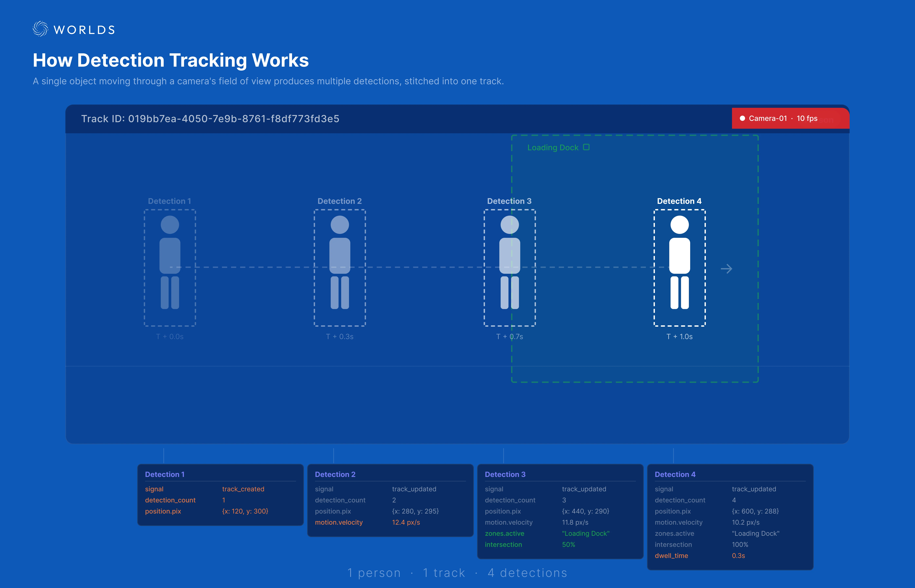Viewport: 915px width, 588px height.
Task: Click the position.pix key in Detection 1 card
Action: click(x=163, y=511)
